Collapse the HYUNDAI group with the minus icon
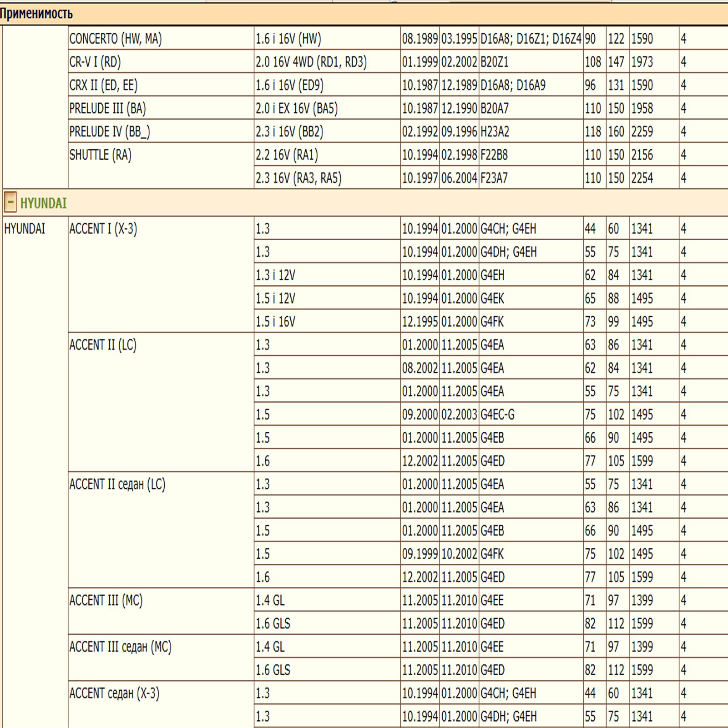This screenshot has width=728, height=728. tap(11, 202)
